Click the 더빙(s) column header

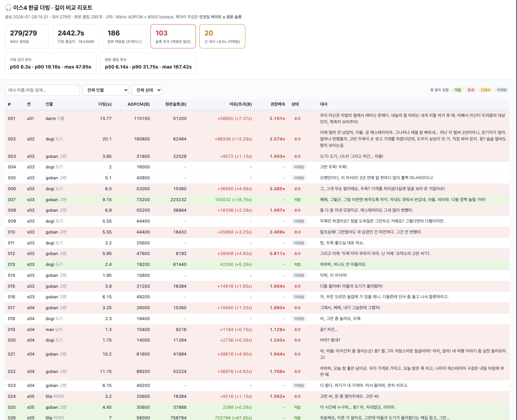point(105,104)
